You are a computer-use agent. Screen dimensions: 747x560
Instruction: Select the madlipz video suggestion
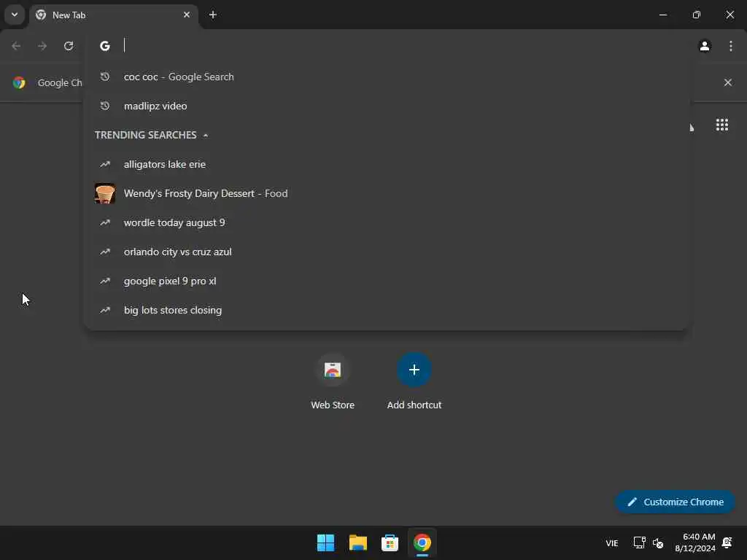387,106
